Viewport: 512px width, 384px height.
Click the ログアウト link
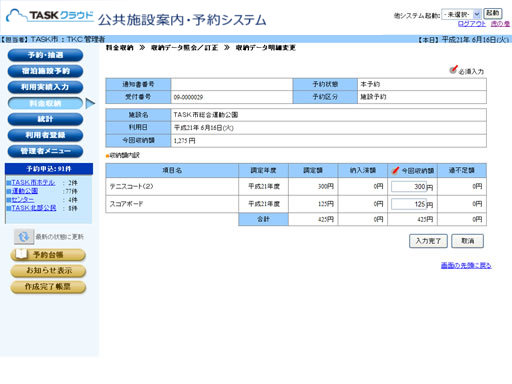point(472,24)
